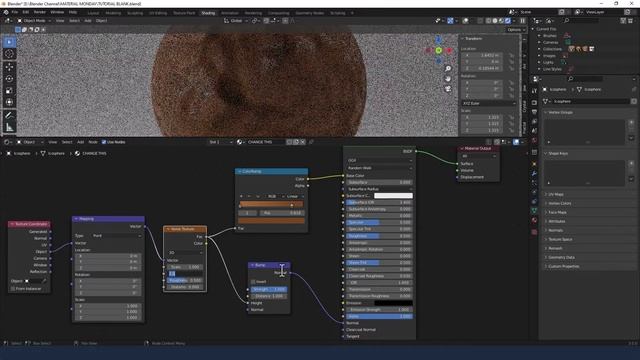Image resolution: width=640 pixels, height=360 pixels.
Task: Open the Render menu
Action: [x=40, y=12]
